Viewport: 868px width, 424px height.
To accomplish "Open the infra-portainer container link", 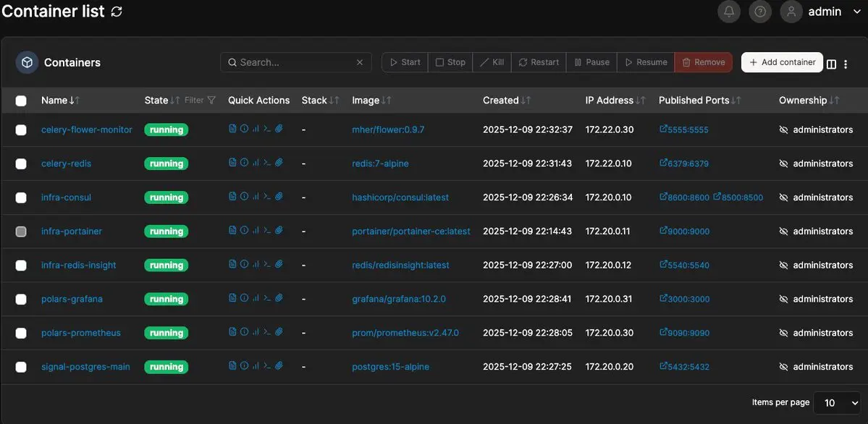I will click(x=72, y=232).
